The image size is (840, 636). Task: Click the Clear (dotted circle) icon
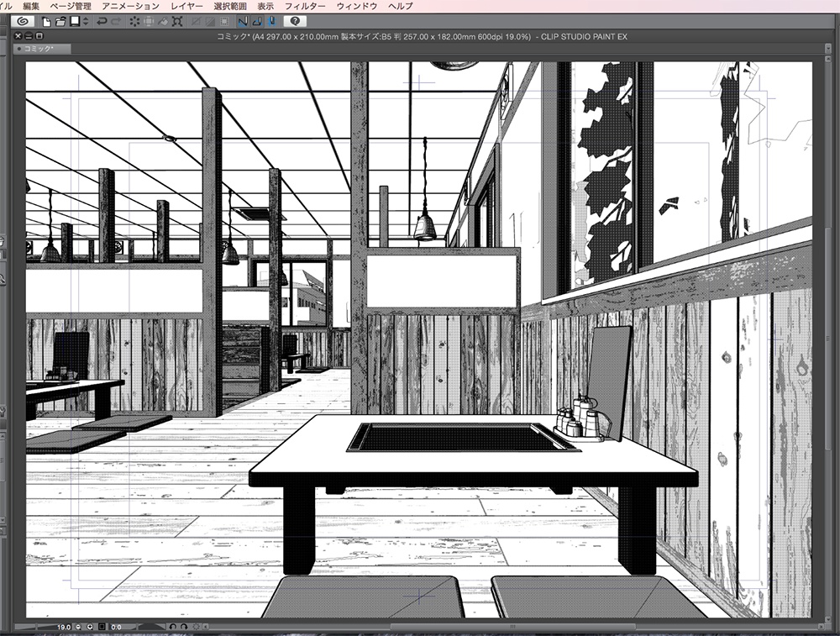[x=134, y=22]
